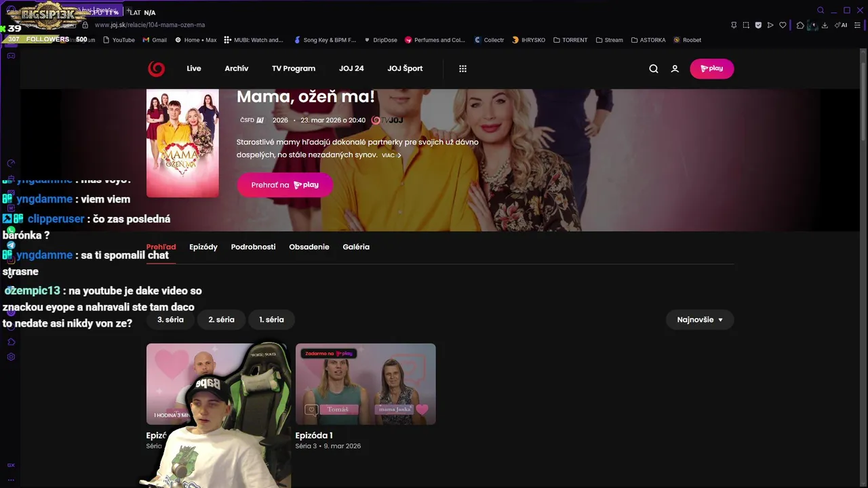Expand the TORRENT bookmarks folder
868x488 pixels.
click(570, 40)
